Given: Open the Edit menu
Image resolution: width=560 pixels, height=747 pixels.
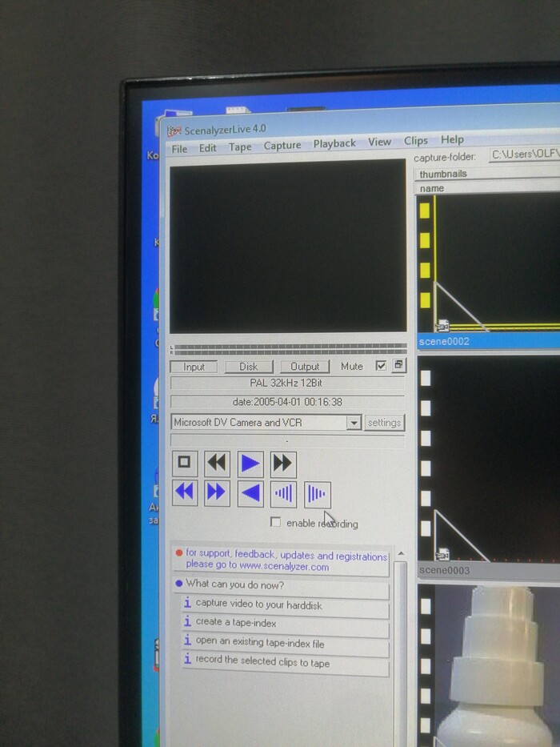Looking at the screenshot, I should 208,148.
